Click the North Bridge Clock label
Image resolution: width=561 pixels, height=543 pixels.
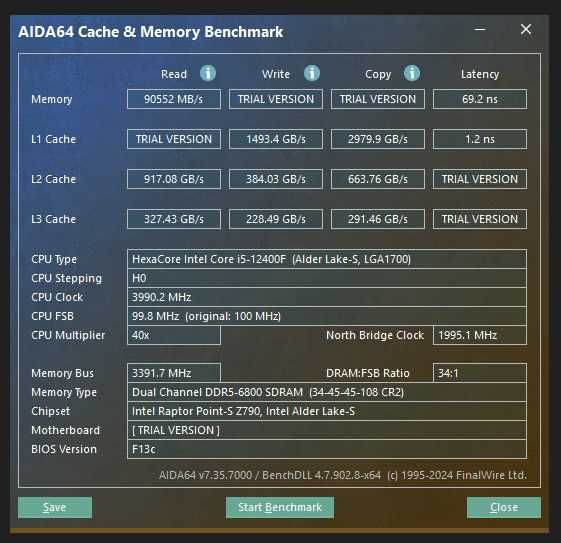pos(375,335)
